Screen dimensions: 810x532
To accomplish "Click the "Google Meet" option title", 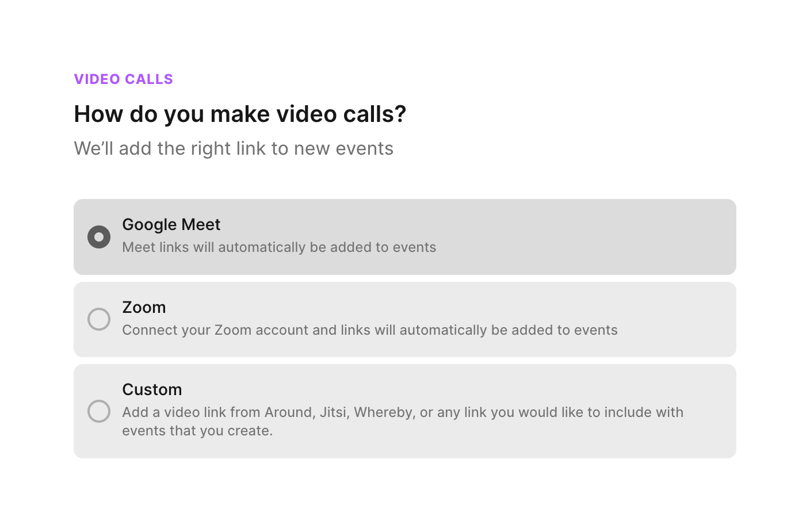I will pyautogui.click(x=171, y=224).
